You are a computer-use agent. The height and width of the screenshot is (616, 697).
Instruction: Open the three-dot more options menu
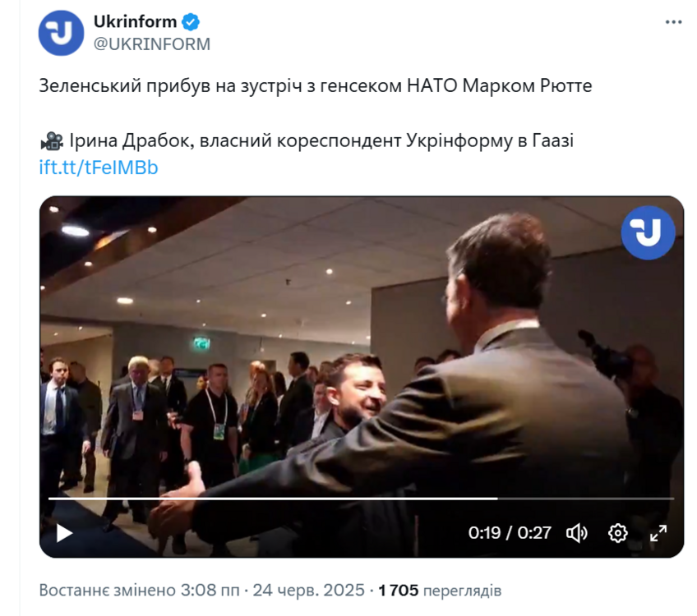[x=673, y=22]
